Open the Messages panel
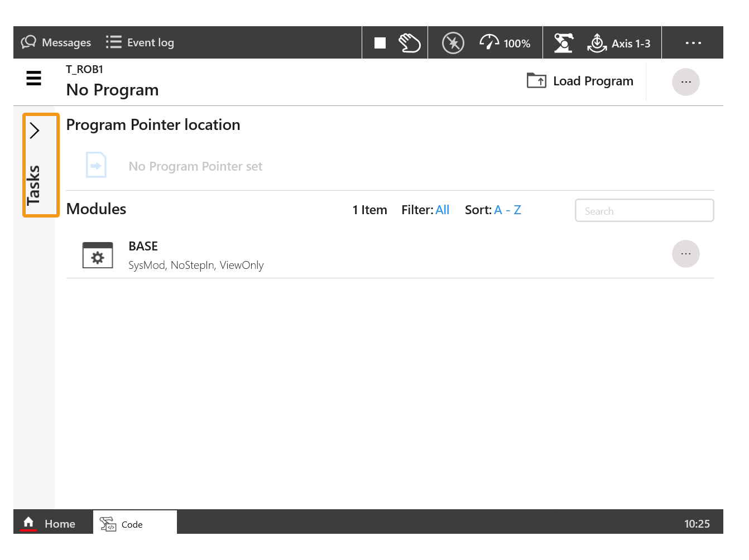 [x=56, y=43]
